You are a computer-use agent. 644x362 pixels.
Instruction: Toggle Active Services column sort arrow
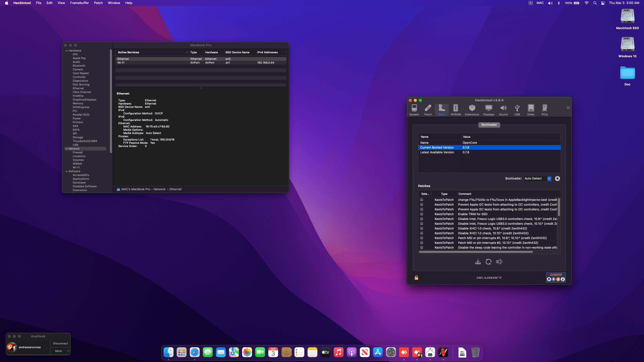coord(187,53)
